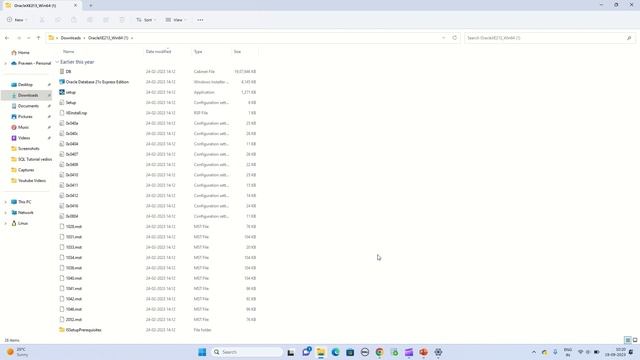This screenshot has height=360, width=640.
Task: Click the Forward navigation arrow
Action: pyautogui.click(x=19, y=38)
